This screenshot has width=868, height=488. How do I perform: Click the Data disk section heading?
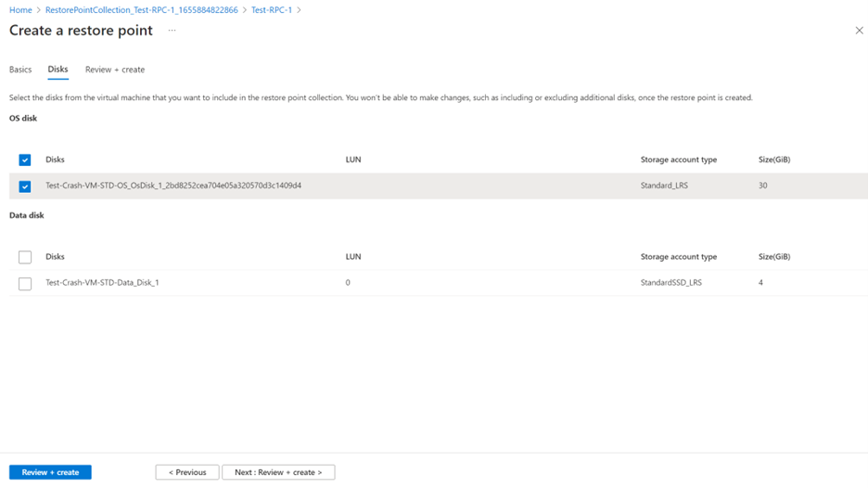tap(27, 215)
